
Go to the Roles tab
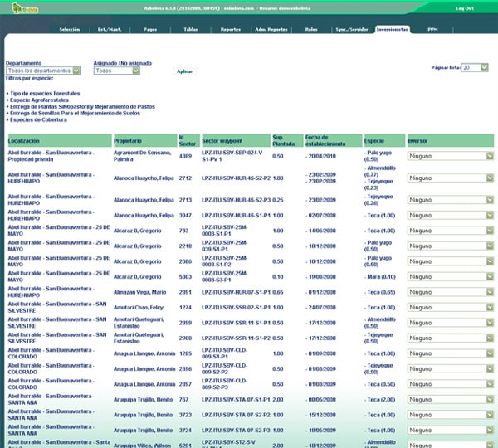point(311,30)
